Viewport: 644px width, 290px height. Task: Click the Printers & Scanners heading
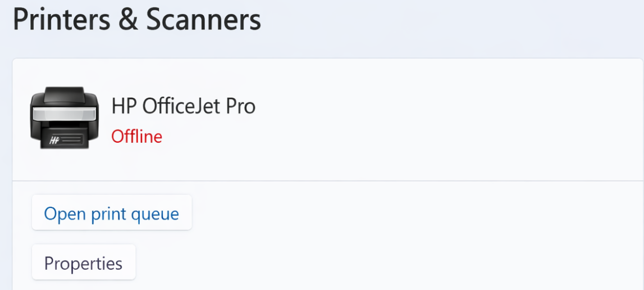(x=136, y=20)
